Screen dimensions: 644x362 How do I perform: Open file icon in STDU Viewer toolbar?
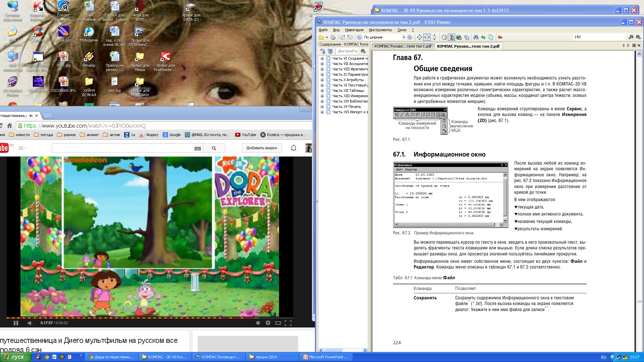(x=321, y=37)
